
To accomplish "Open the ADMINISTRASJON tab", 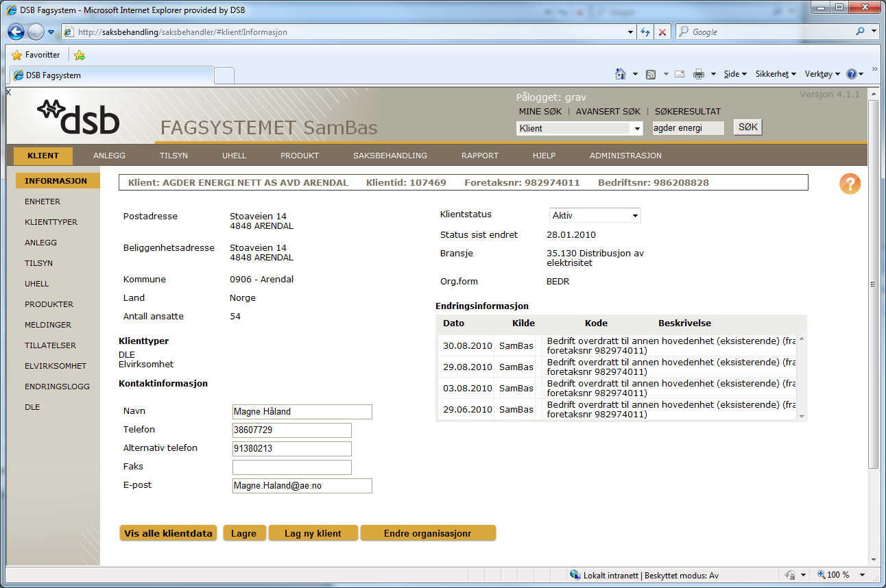I will pyautogui.click(x=625, y=156).
